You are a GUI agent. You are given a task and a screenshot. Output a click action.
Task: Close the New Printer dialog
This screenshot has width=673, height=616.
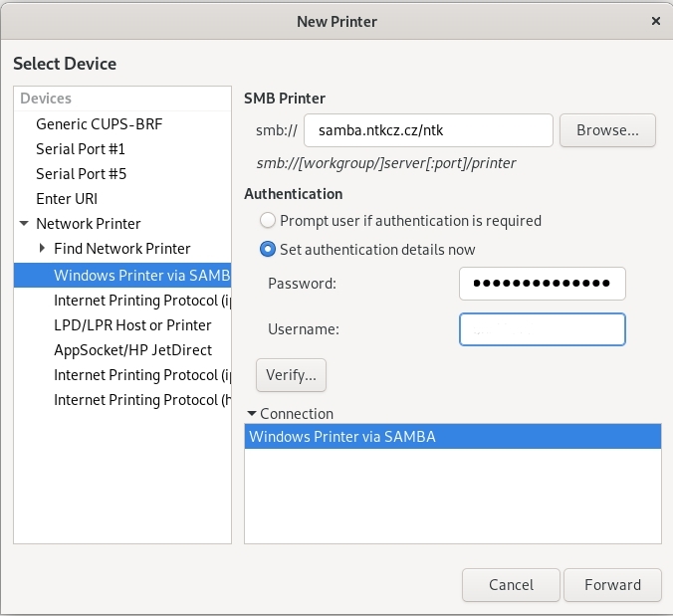[655, 20]
